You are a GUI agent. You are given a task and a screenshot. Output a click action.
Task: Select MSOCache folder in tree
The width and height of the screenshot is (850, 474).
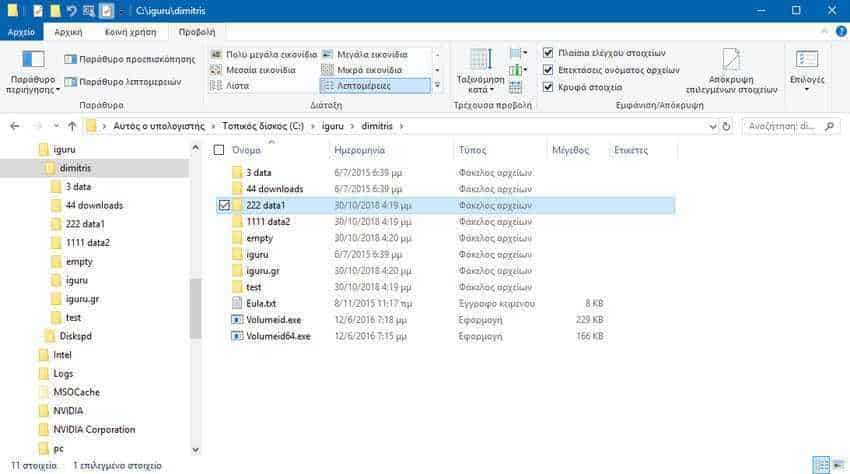coord(76,392)
